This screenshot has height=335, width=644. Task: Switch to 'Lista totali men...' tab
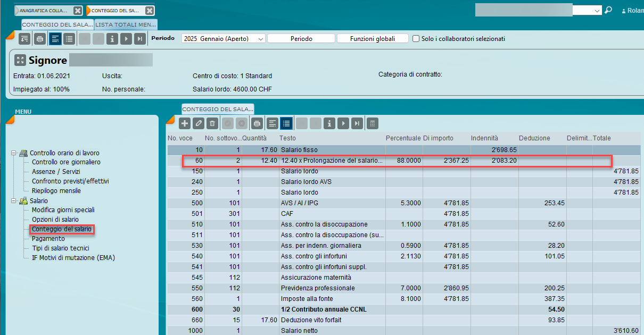[126, 24]
